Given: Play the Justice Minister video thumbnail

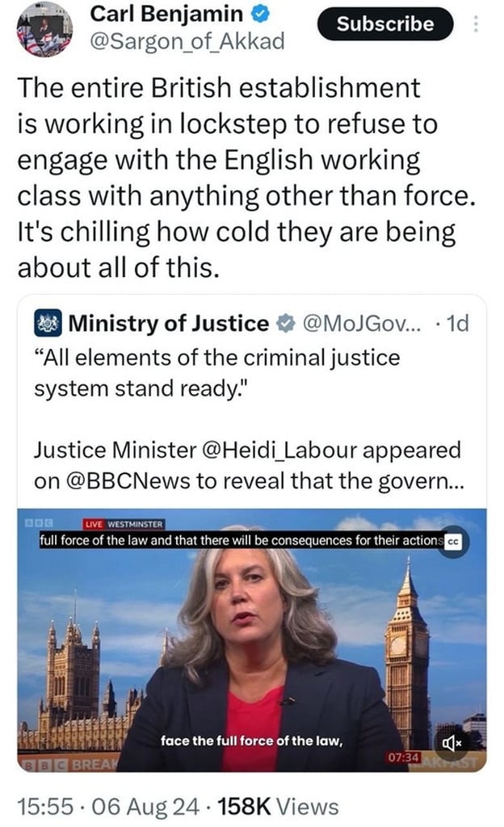Looking at the screenshot, I should coord(252,638).
